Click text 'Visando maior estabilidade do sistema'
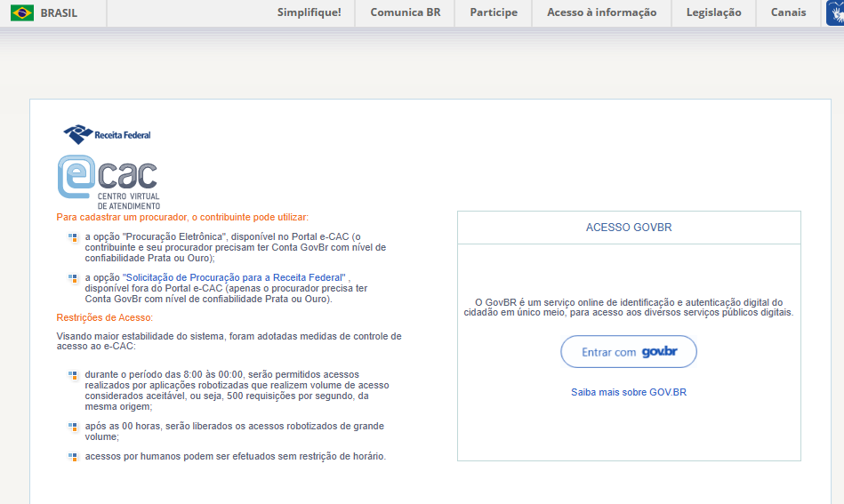This screenshot has height=504, width=844. [229, 341]
